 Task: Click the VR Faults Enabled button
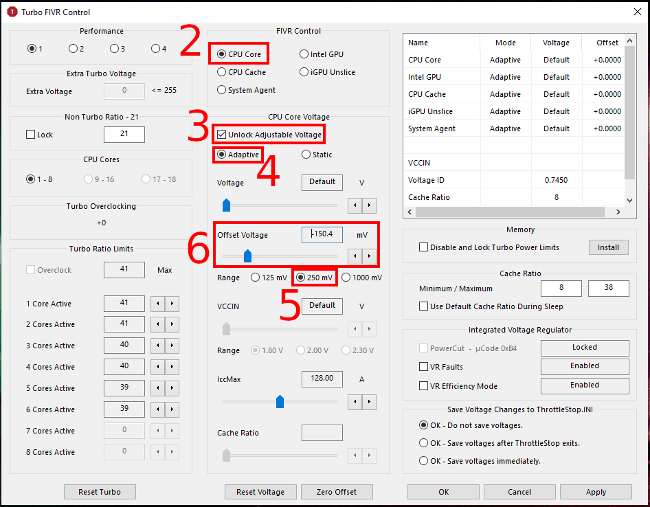point(585,366)
